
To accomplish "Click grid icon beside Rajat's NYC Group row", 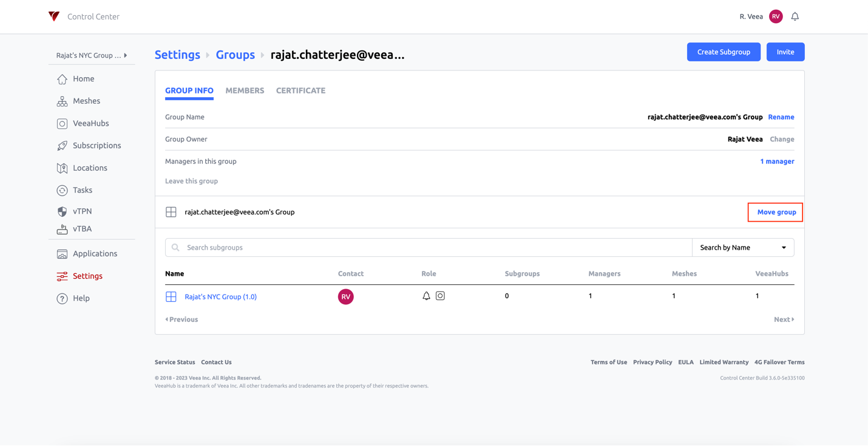I will click(x=171, y=296).
